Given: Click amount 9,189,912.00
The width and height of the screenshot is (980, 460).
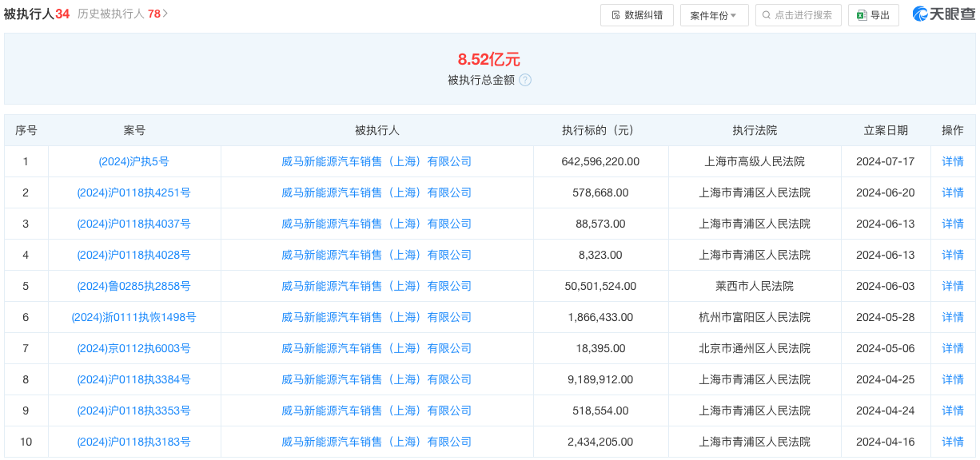Looking at the screenshot, I should pyautogui.click(x=600, y=379).
